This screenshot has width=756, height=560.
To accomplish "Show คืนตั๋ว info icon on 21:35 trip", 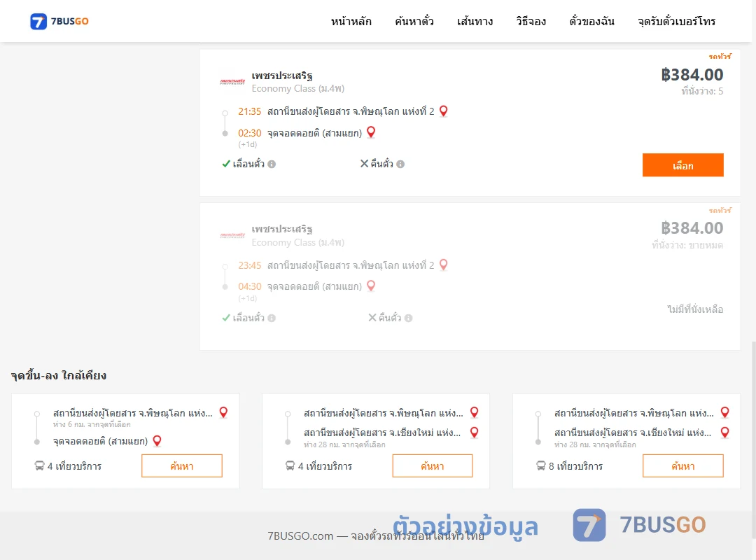I will point(400,164).
